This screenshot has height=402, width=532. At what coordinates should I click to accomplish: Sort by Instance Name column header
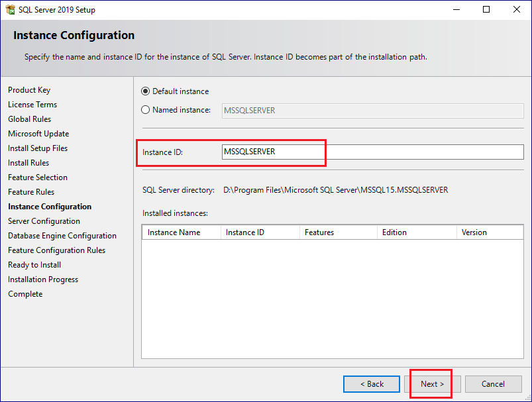[181, 232]
